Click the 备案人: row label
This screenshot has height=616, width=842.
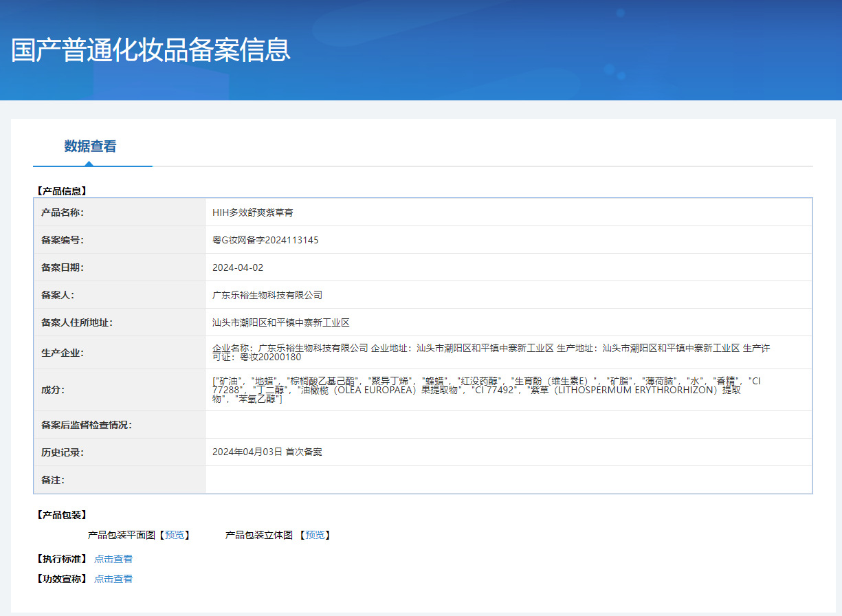pos(58,295)
